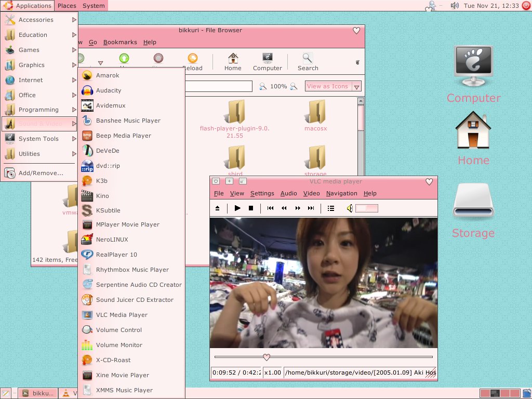
Task: Skip to next track in VLC
Action: (x=311, y=208)
